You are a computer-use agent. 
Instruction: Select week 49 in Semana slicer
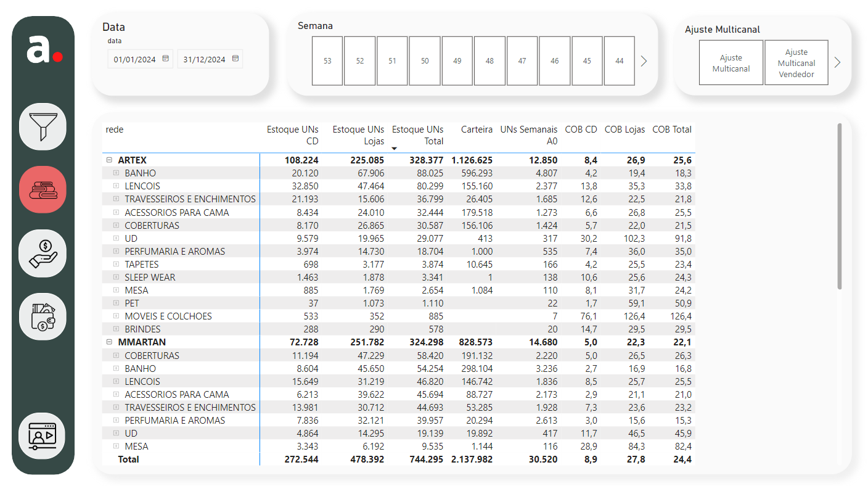(x=457, y=61)
